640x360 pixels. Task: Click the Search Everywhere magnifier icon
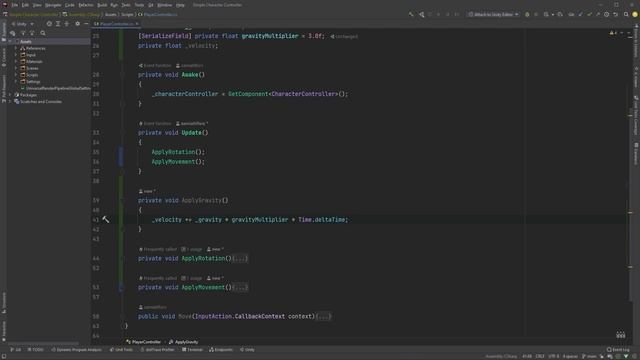tap(626, 14)
